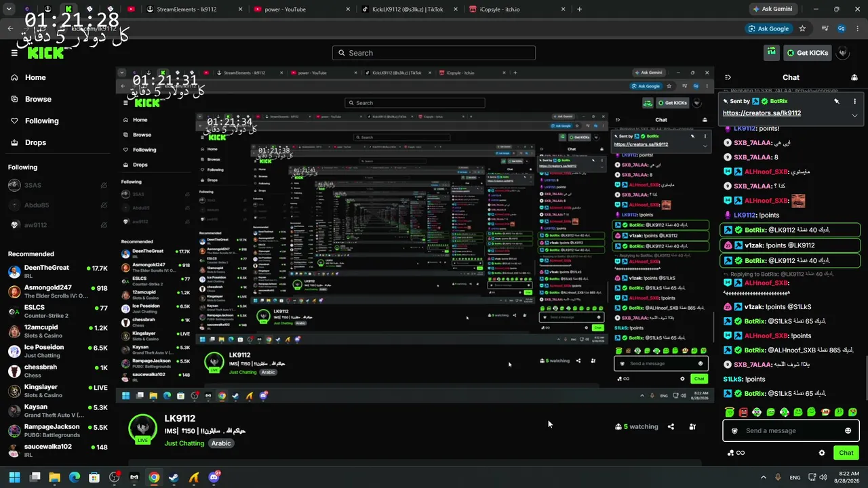Click the Get KICKs button
Viewport: 868px width, 488px height.
pyautogui.click(x=807, y=53)
